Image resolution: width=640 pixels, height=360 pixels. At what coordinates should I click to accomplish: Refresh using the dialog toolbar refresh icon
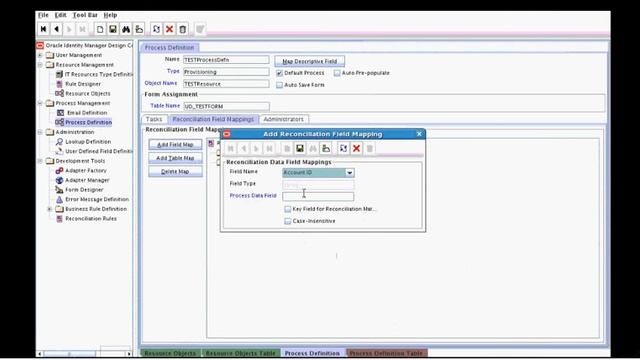pos(343,148)
